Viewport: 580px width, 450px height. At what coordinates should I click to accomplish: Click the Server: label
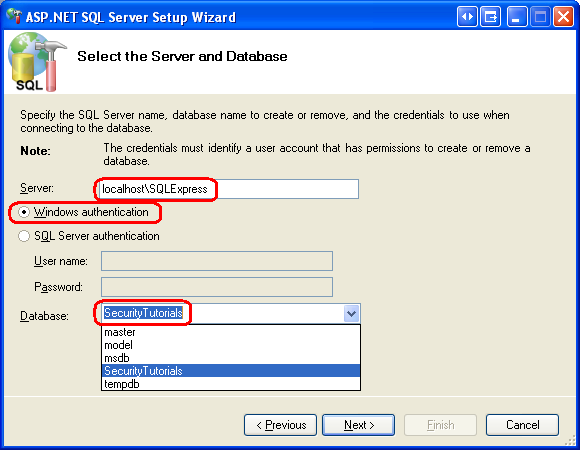tap(37, 188)
